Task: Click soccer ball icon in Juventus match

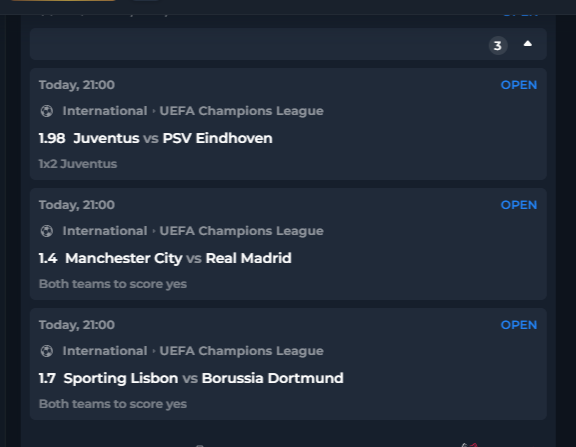Action: (47, 111)
